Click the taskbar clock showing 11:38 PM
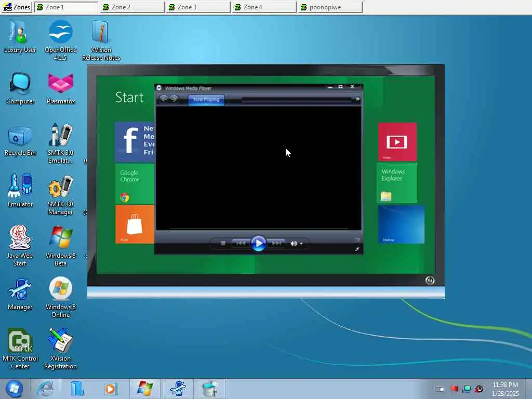Image resolution: width=532 pixels, height=399 pixels. [505, 389]
